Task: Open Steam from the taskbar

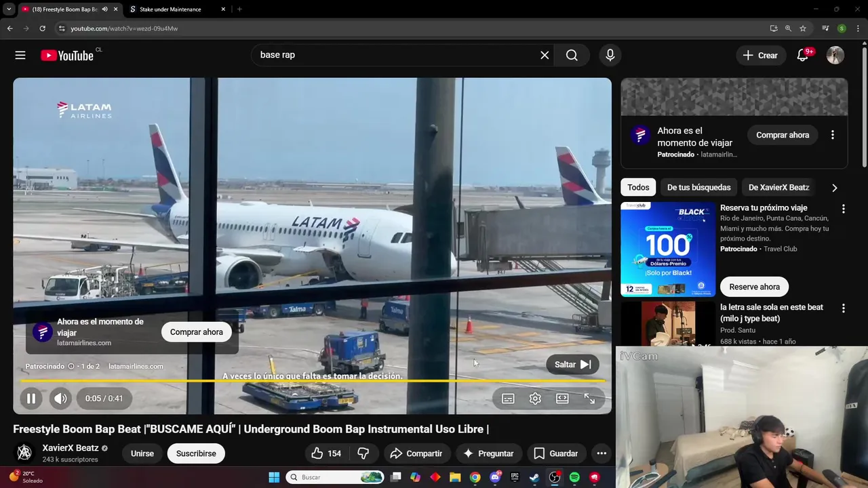Action: 534,477
